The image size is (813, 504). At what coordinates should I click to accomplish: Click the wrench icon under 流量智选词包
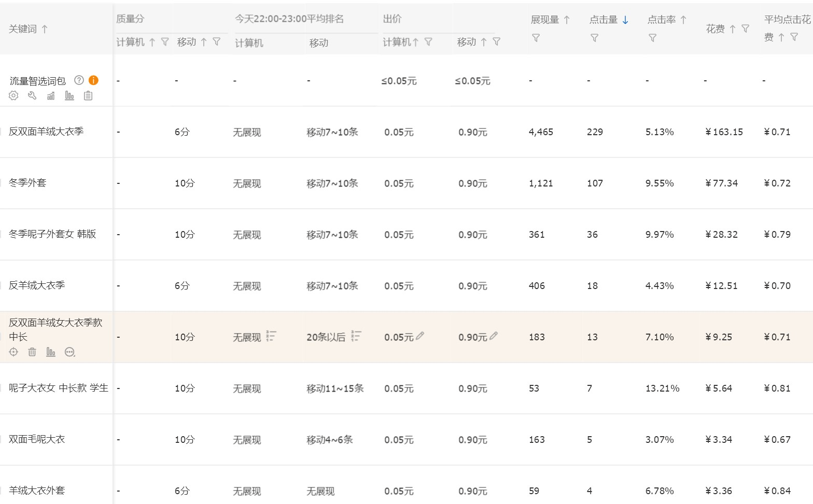32,96
